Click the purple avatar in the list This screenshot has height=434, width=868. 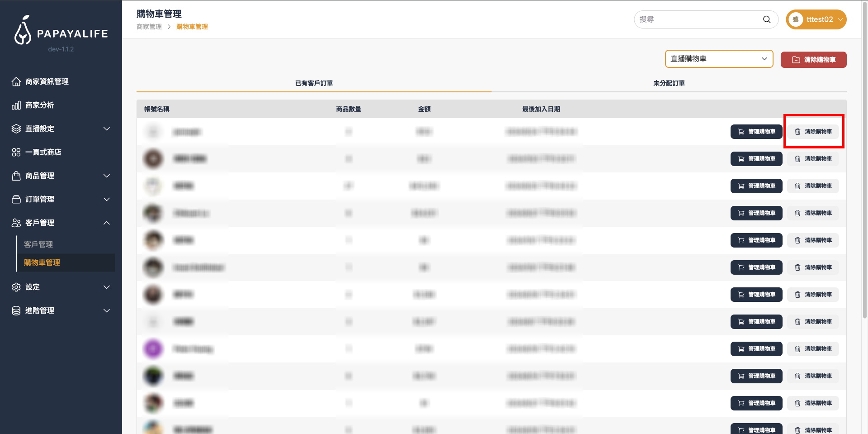click(x=153, y=349)
